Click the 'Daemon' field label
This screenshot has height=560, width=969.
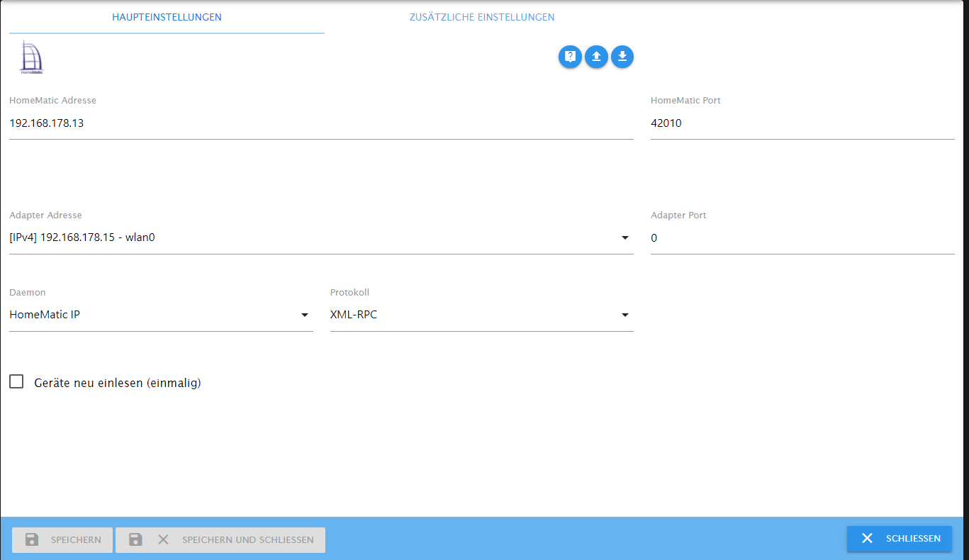28,293
